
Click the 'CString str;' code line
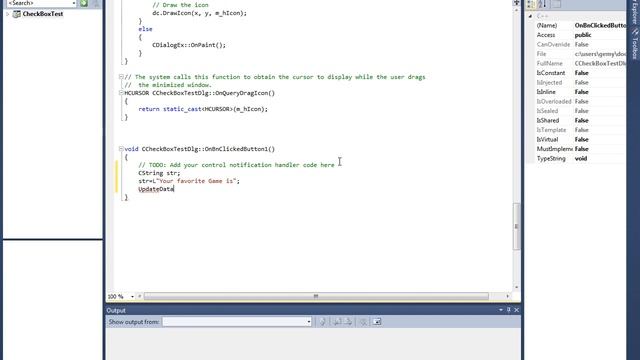159,173
